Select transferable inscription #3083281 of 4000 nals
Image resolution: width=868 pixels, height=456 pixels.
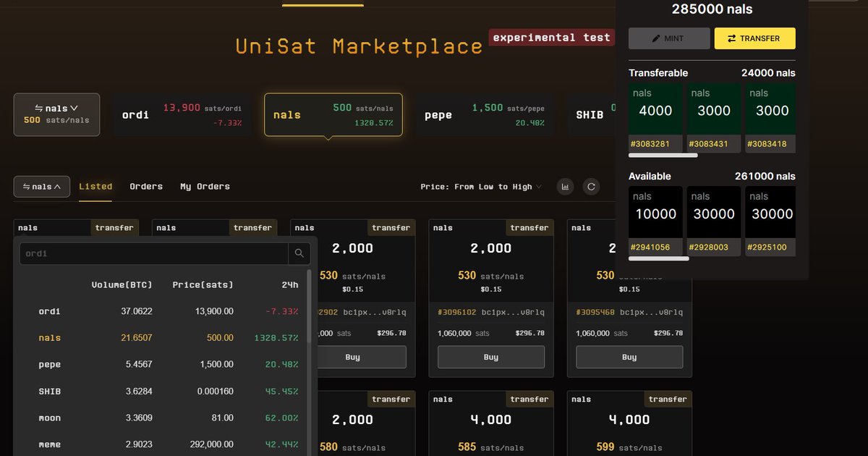tap(655, 118)
